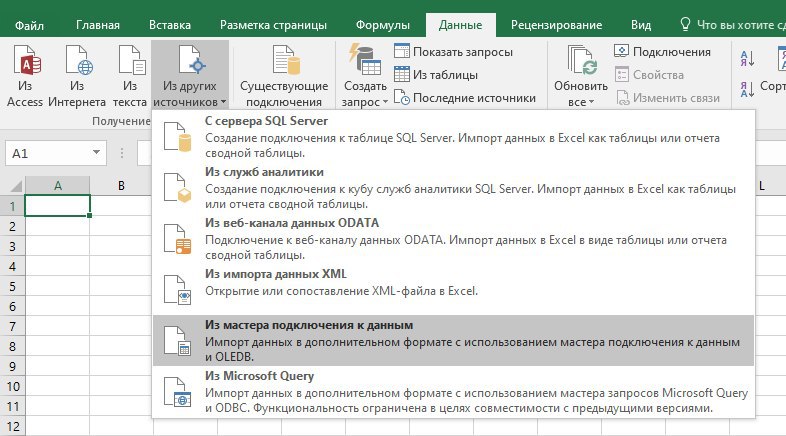Click the Show Queries (Показать запросы) icon
Image resolution: width=786 pixels, height=436 pixels.
point(402,51)
